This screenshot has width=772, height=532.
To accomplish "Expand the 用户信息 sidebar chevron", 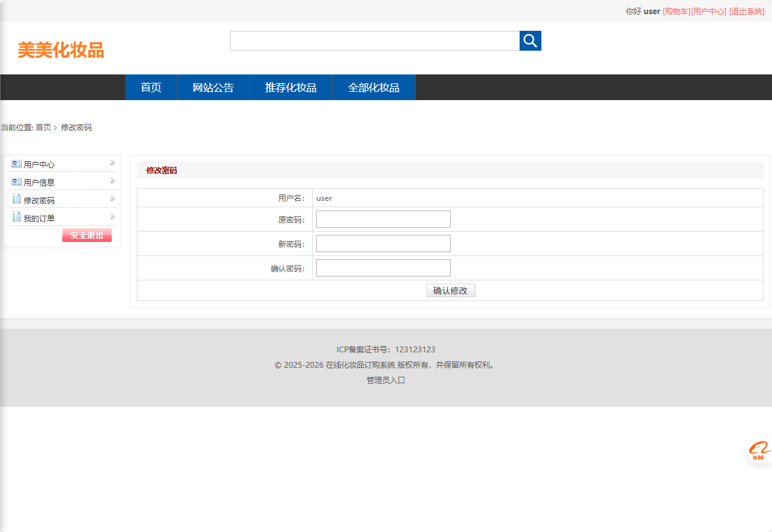I will coord(112,181).
